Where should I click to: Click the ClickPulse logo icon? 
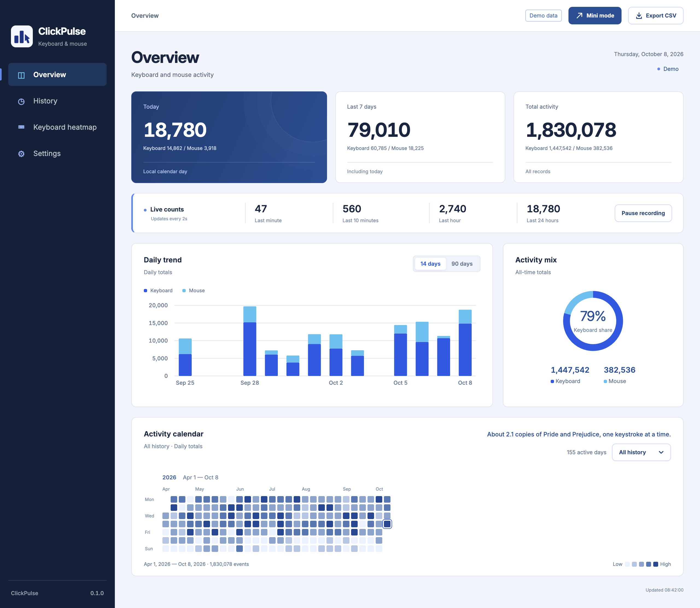(x=22, y=36)
